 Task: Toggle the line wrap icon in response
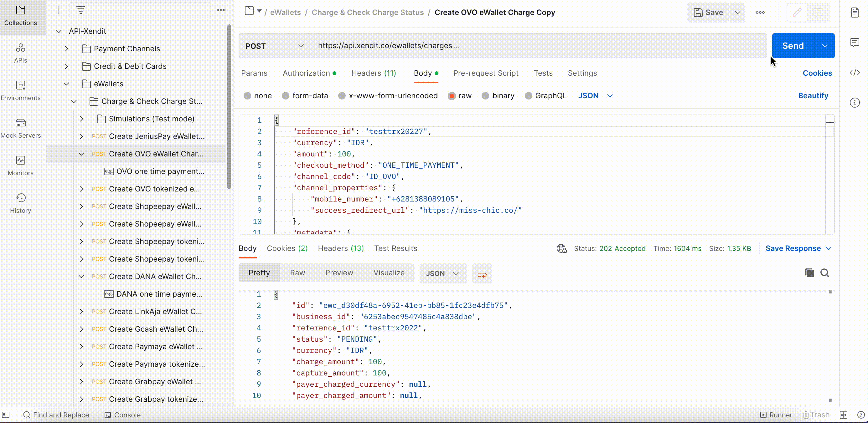click(x=482, y=273)
